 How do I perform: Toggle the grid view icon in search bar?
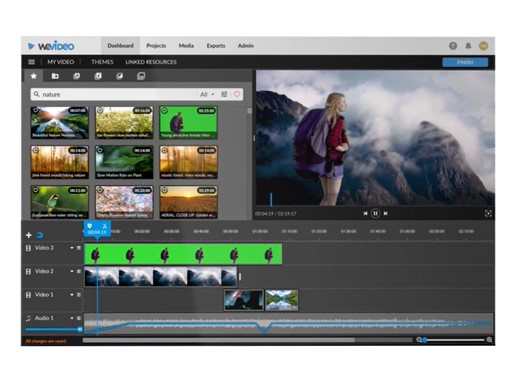pos(224,95)
